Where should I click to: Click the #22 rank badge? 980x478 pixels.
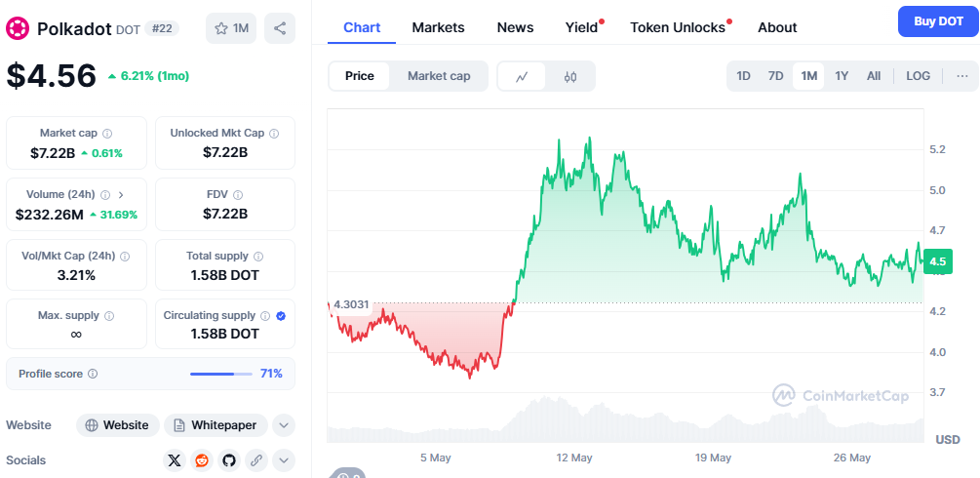(162, 28)
